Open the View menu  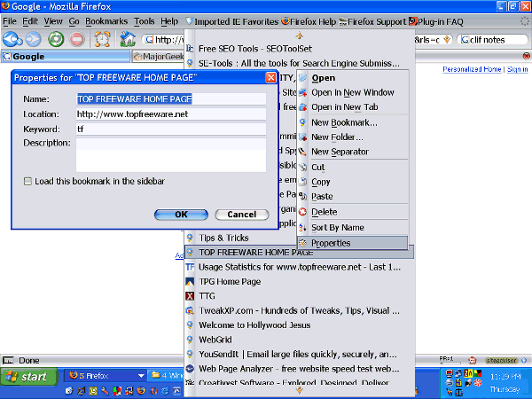53,21
